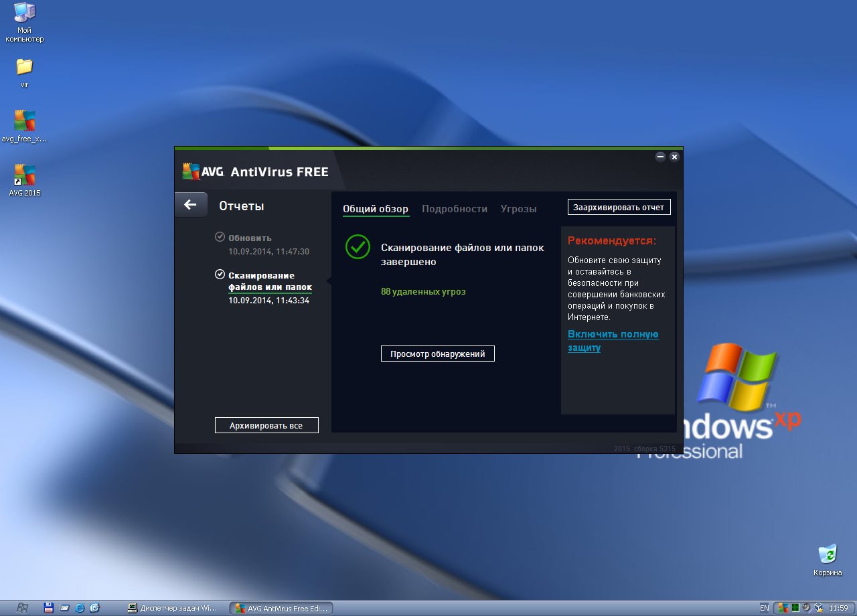Select the 'vir' folder on the desktop
The width and height of the screenshot is (857, 616).
(24, 73)
